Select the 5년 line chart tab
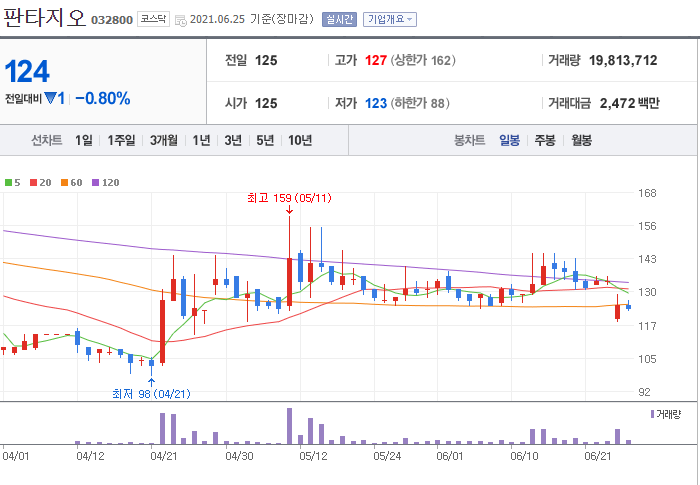The height and width of the screenshot is (485, 700). pyautogui.click(x=265, y=140)
